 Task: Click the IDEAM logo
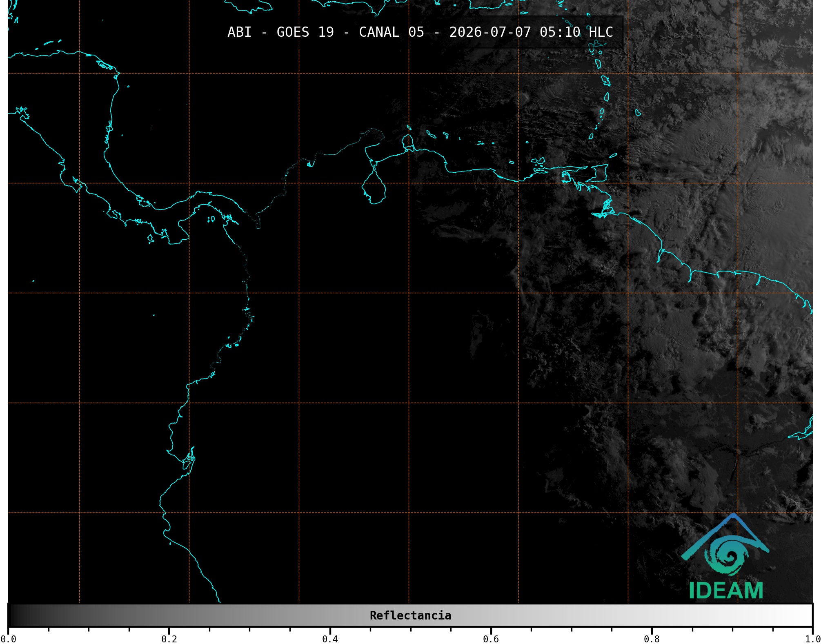(x=725, y=556)
